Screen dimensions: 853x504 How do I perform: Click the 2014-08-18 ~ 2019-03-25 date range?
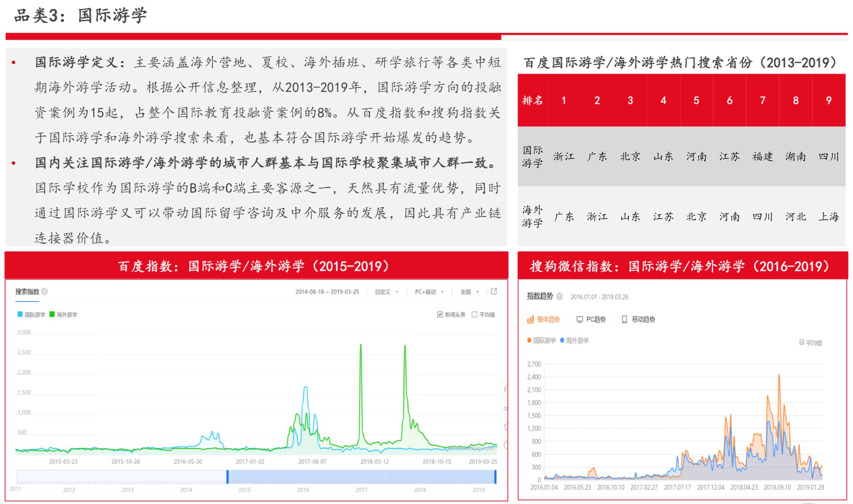click(327, 292)
